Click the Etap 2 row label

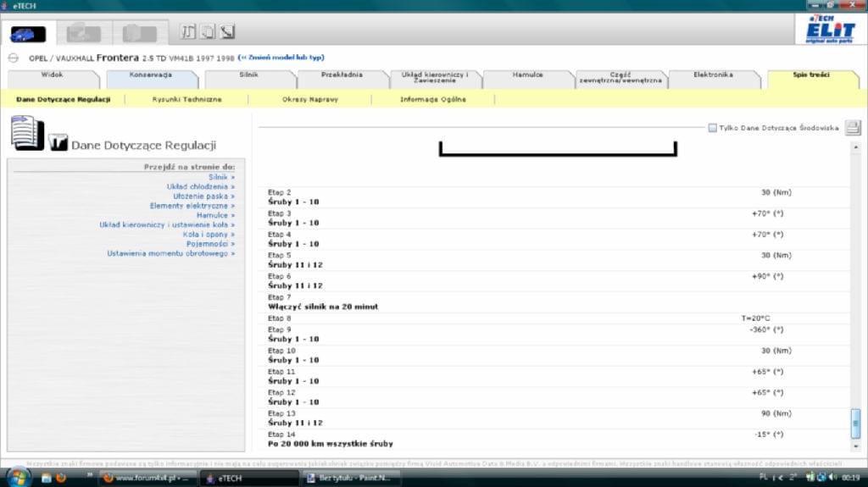click(279, 192)
